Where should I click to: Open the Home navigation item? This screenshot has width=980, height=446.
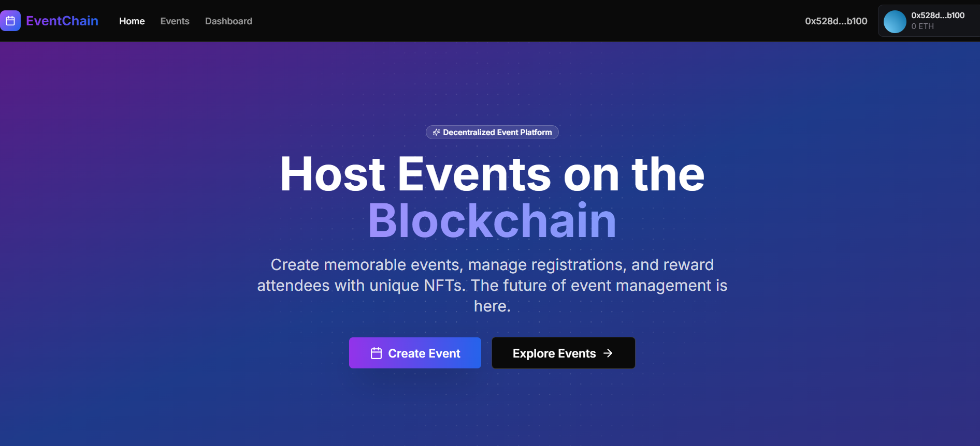point(132,21)
